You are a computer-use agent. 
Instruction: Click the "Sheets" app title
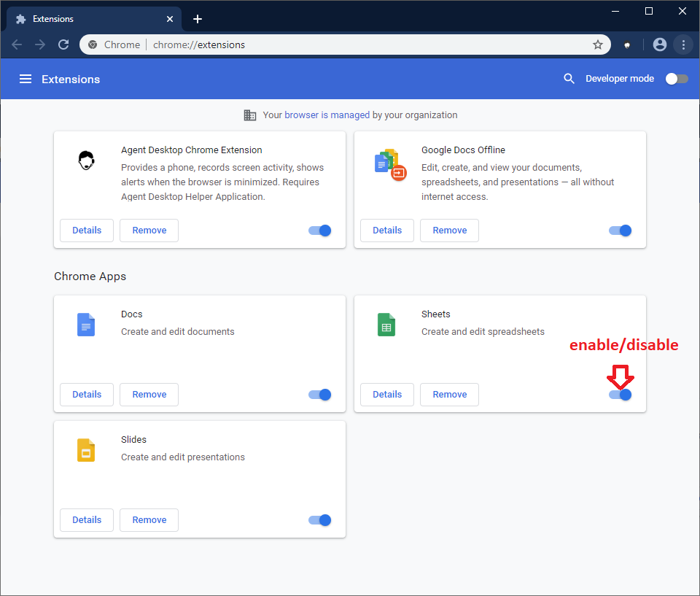436,314
